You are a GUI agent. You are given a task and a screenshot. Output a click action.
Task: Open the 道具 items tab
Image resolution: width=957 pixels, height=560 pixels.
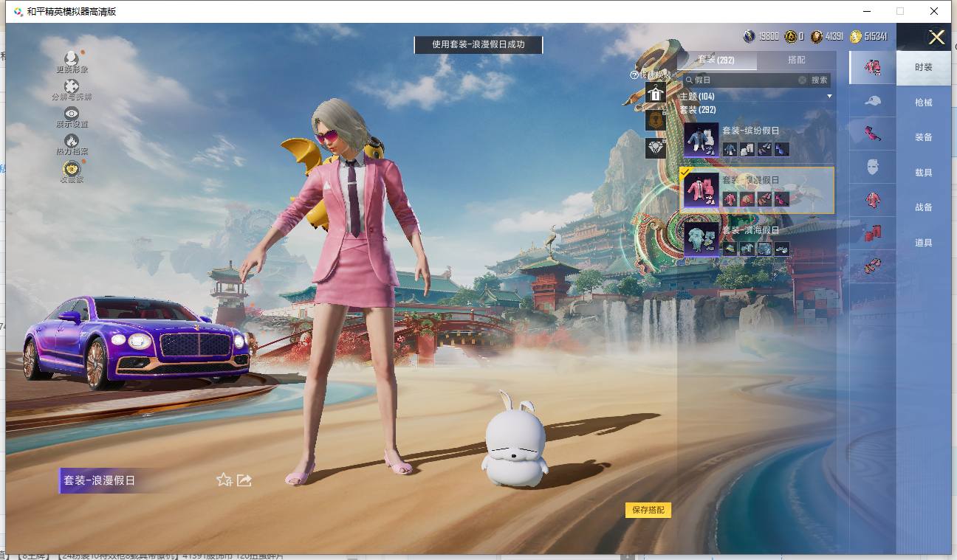click(924, 243)
